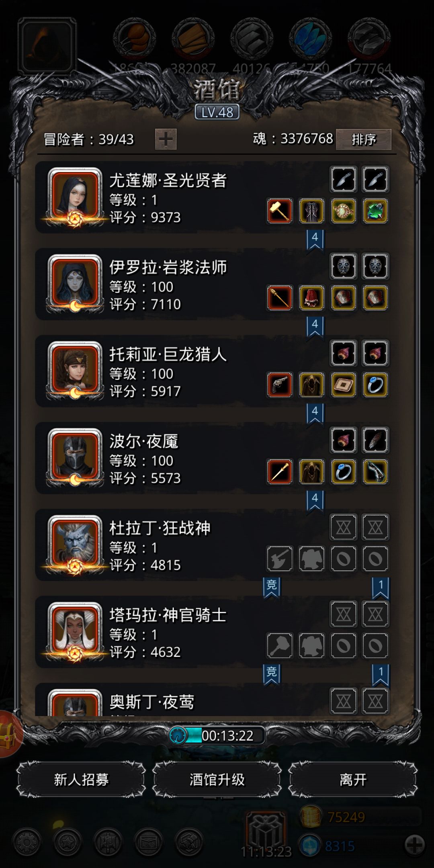Click the 竞 arena tag under 杜拉丁
The image size is (434, 868).
[272, 588]
